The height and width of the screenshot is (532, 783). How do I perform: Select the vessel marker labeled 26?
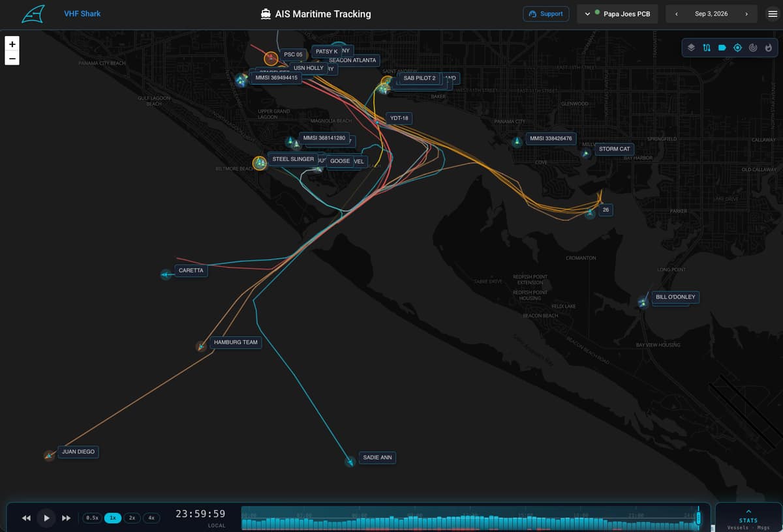(x=590, y=213)
